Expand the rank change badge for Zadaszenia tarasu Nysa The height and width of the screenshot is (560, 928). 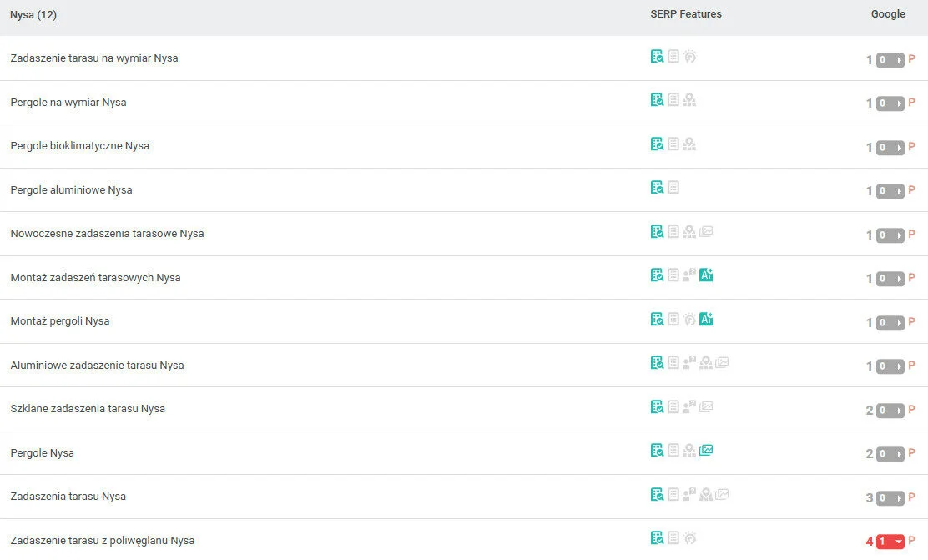click(890, 498)
